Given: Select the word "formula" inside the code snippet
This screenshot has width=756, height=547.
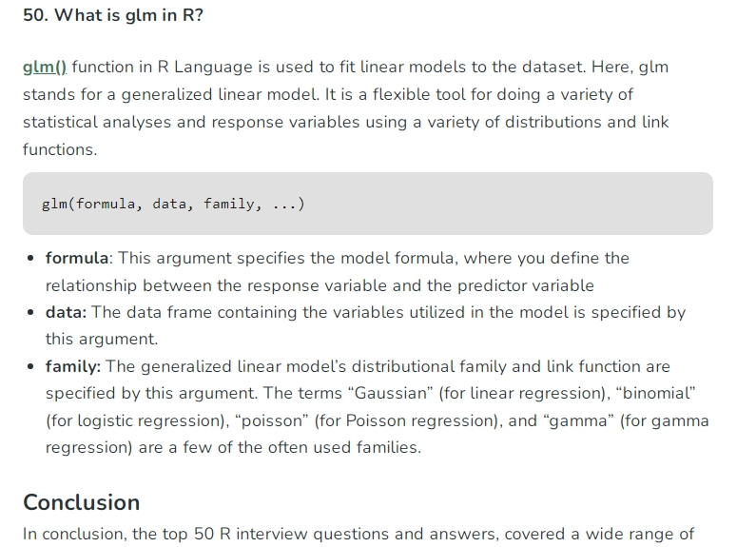Looking at the screenshot, I should pos(106,204).
